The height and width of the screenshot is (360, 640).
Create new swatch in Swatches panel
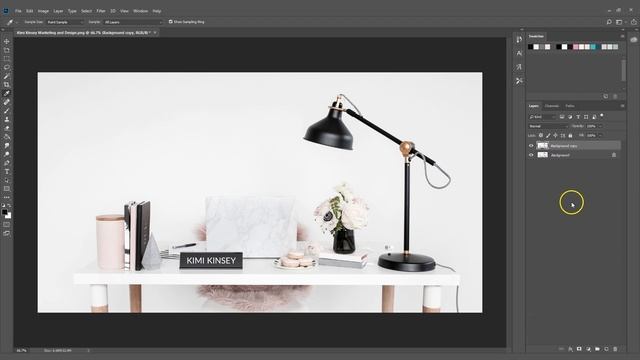[606, 96]
